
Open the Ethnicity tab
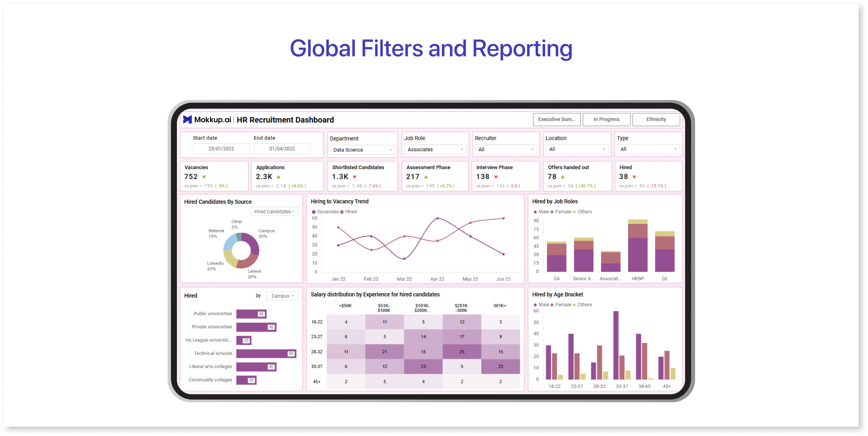[656, 119]
